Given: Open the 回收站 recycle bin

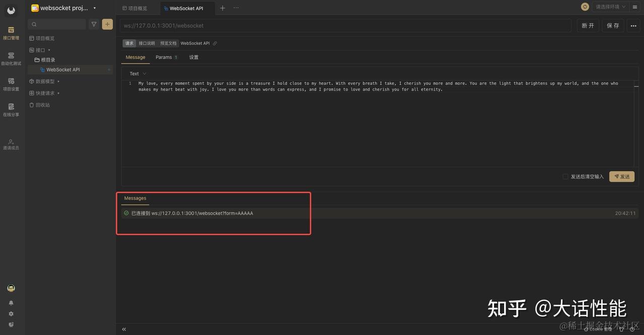Looking at the screenshot, I should 44,105.
